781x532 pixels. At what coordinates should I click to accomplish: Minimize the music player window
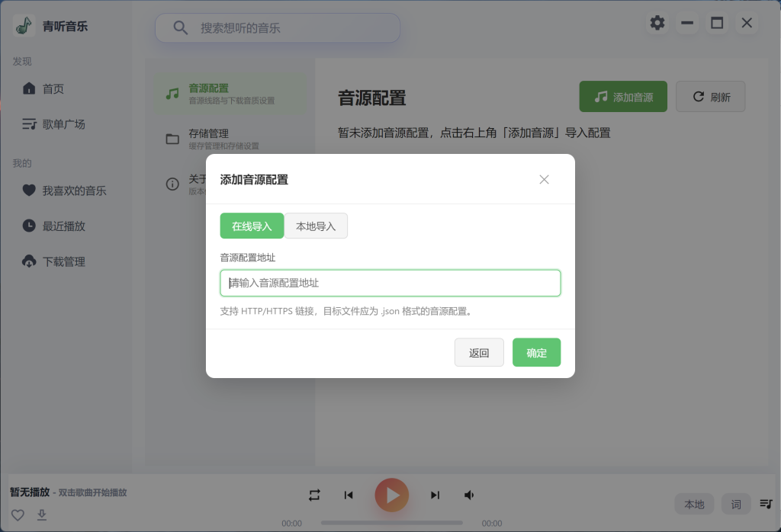point(687,23)
